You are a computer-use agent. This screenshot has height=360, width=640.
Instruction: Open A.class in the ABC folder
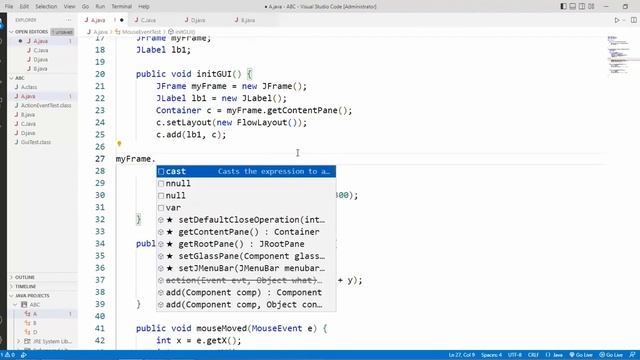click(x=29, y=87)
